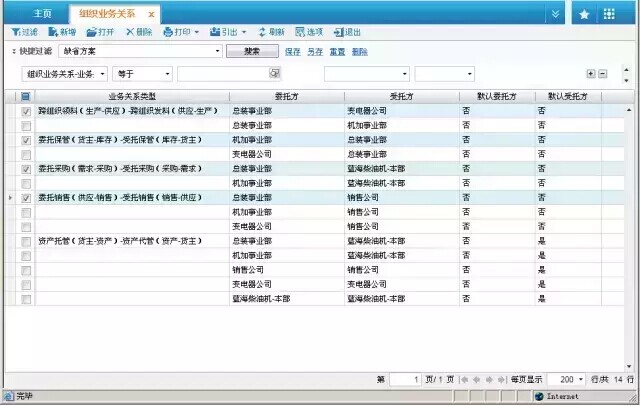Click the page number input field
Image resolution: width=640 pixels, height=406 pixels.
[405, 380]
